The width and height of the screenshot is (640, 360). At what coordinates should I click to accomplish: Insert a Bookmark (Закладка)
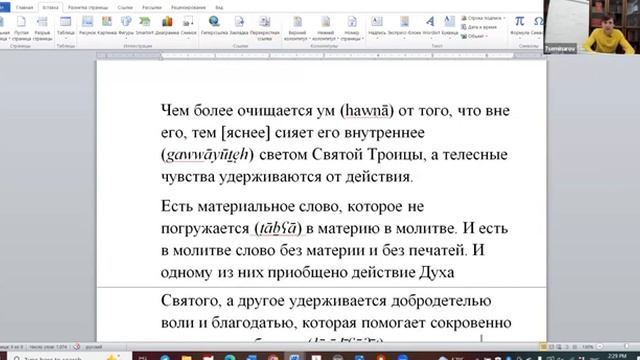pyautogui.click(x=239, y=25)
